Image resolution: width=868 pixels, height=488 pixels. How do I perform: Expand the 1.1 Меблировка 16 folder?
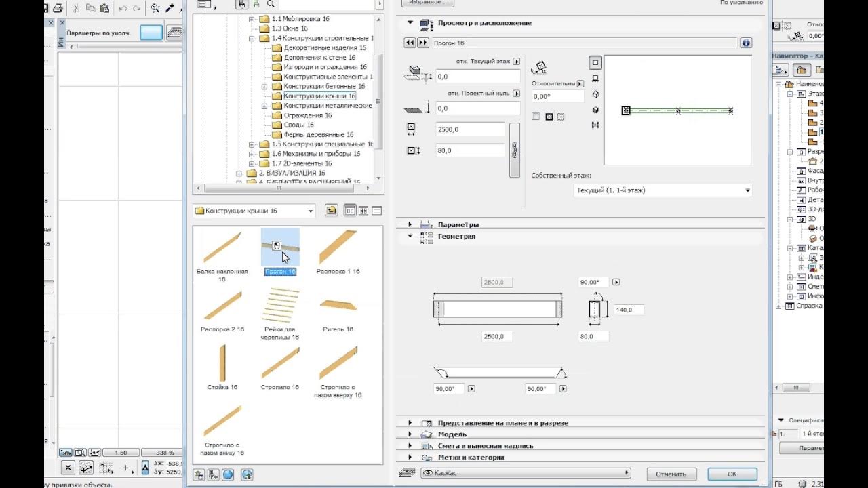[x=252, y=19]
